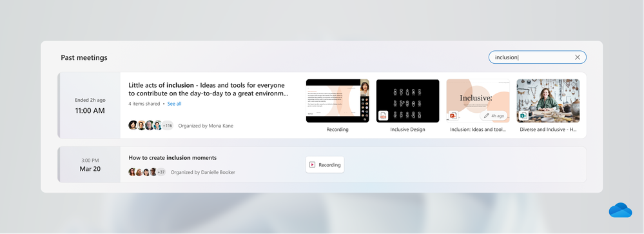Open the See all shared items link
The height and width of the screenshot is (234, 644).
(x=174, y=104)
